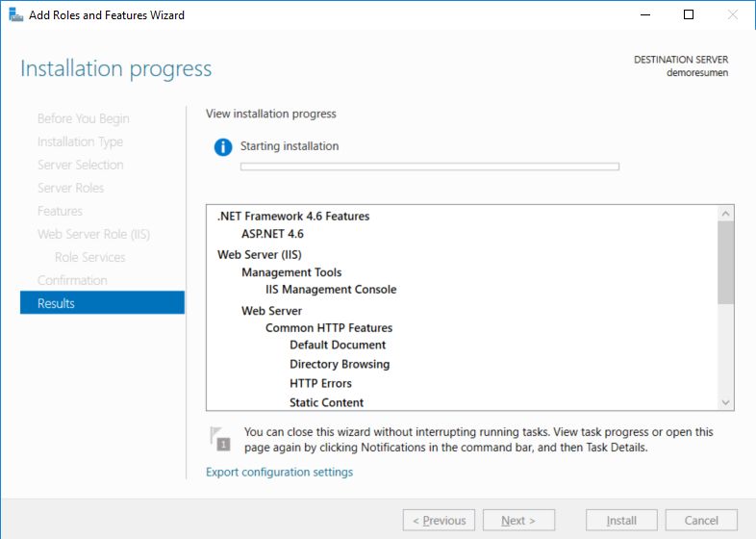Click IIS Management Console entry
Image resolution: width=756 pixels, height=539 pixels.
(x=331, y=290)
